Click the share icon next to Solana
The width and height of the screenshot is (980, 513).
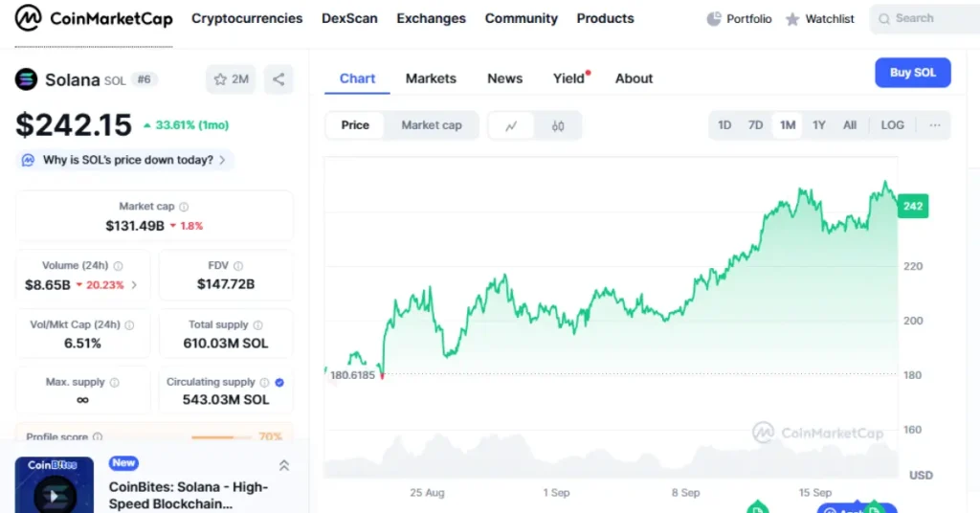pyautogui.click(x=278, y=79)
